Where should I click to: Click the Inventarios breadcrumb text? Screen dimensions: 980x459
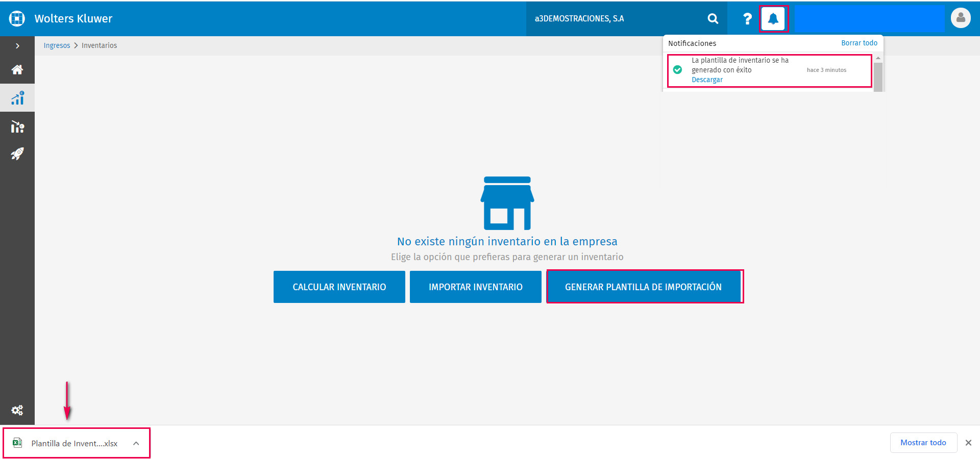pyautogui.click(x=99, y=45)
